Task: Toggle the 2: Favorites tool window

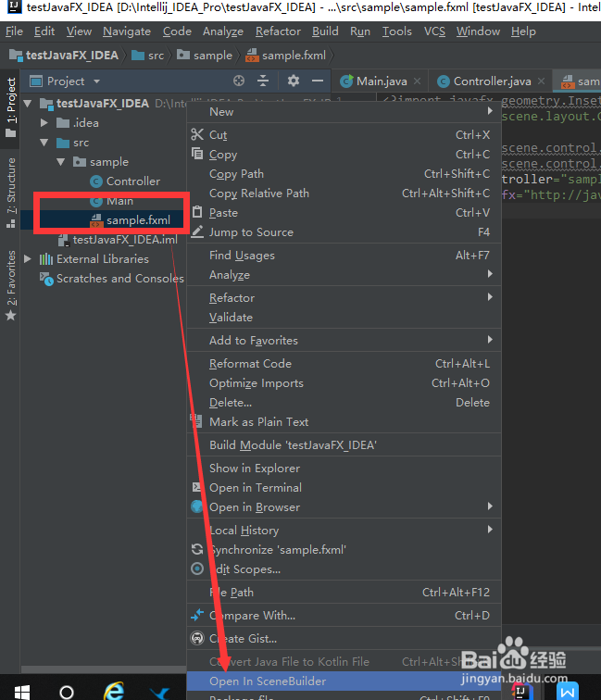Action: 11,285
